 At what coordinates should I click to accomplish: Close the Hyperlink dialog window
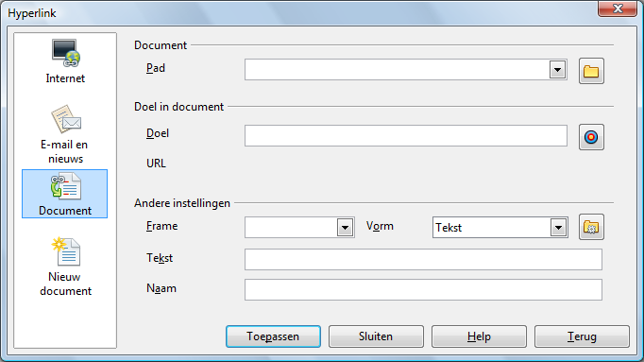point(618,9)
